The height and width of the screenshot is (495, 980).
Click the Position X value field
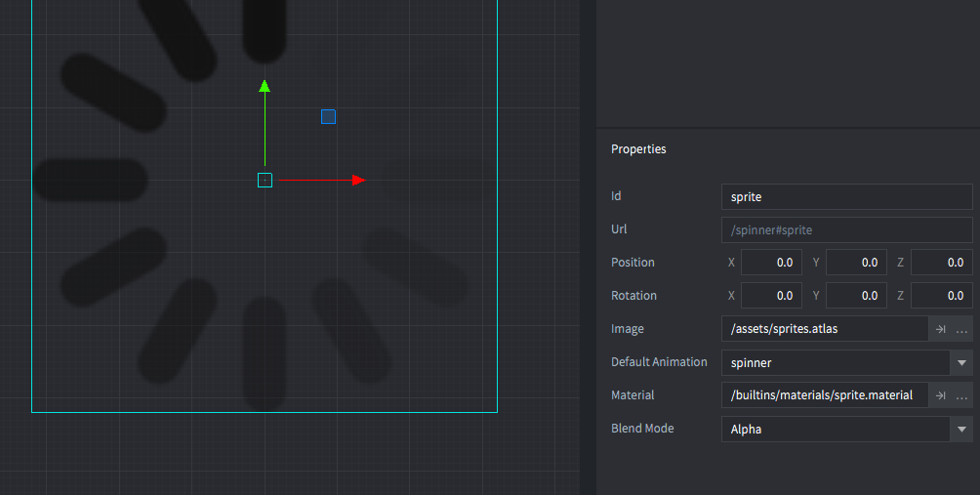[x=771, y=263]
